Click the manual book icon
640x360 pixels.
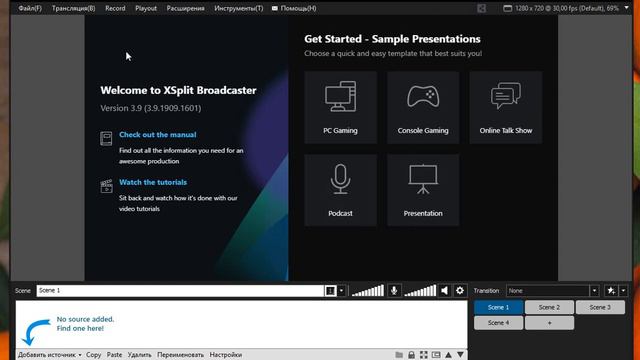tap(106, 138)
